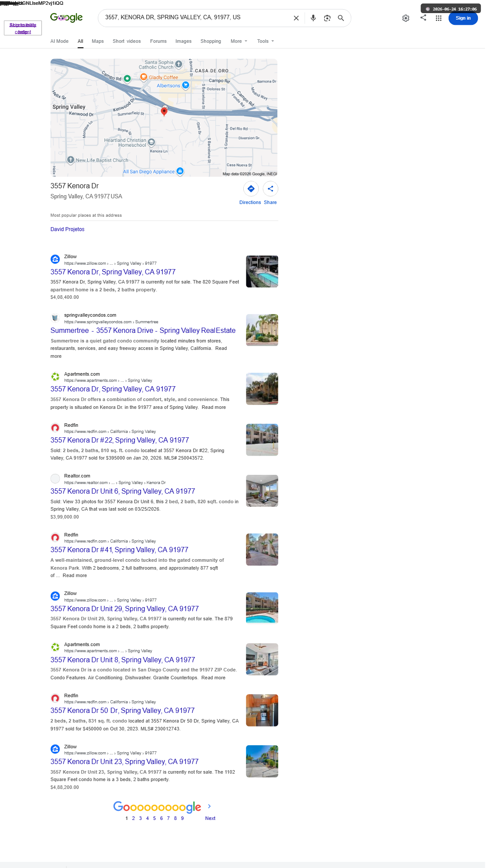Switch to the AI Mode tab
The image size is (491, 868).
[x=59, y=41]
